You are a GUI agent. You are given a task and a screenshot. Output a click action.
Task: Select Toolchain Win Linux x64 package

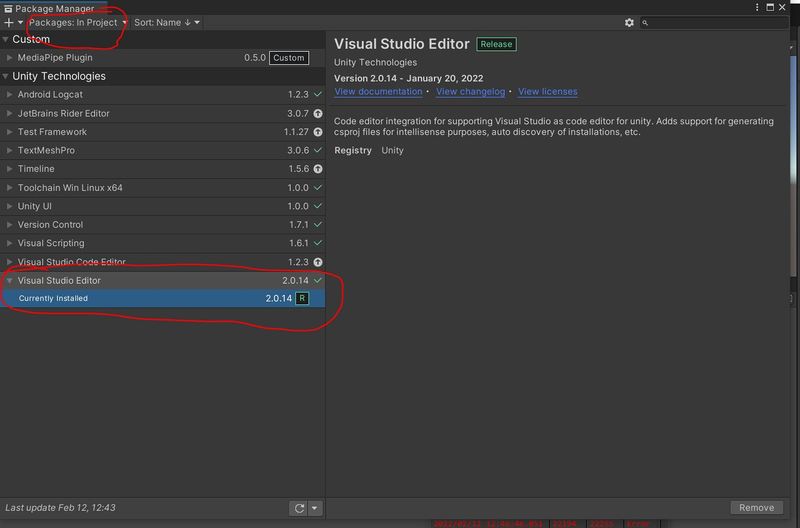[163, 188]
